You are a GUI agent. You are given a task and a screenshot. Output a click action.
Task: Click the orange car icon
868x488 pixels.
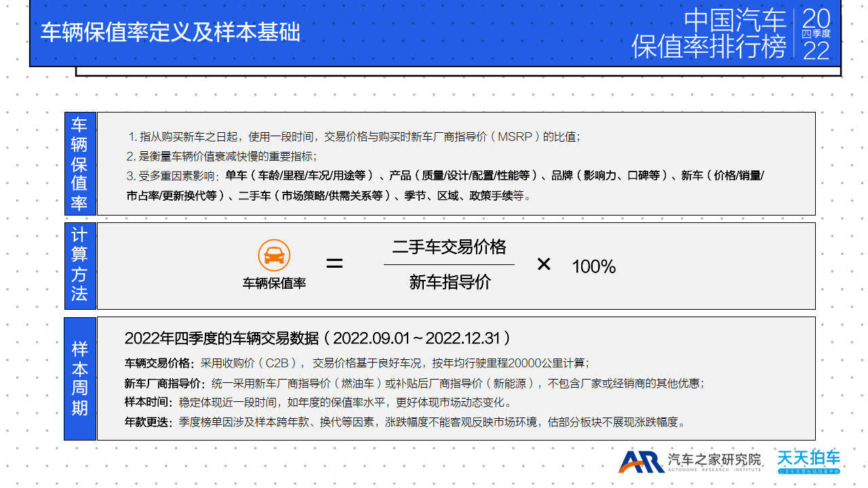coord(274,256)
